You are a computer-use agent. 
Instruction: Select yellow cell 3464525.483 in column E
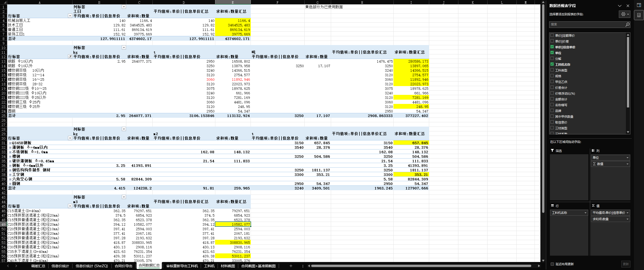point(233,25)
